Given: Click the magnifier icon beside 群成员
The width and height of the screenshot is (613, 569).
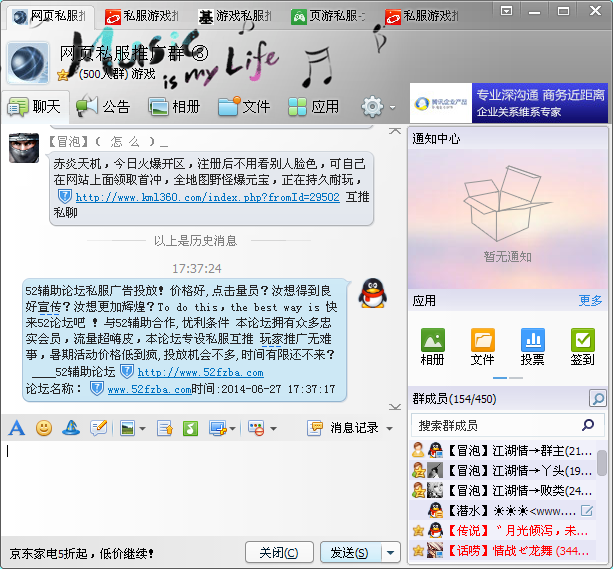Looking at the screenshot, I should click(x=598, y=398).
